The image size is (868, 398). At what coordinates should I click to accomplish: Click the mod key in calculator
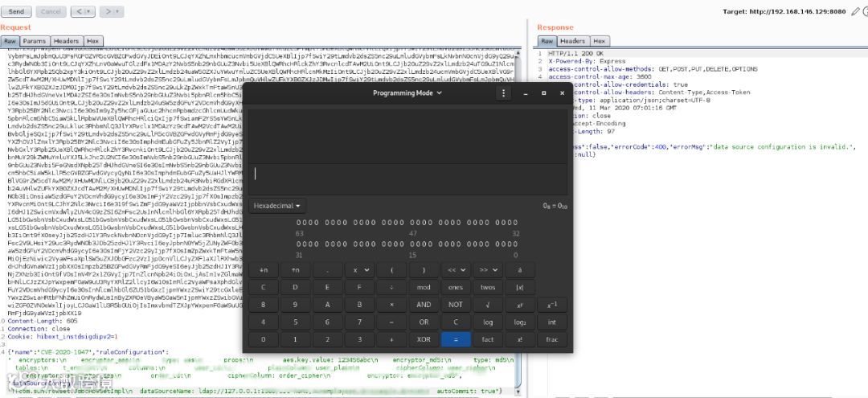424,287
